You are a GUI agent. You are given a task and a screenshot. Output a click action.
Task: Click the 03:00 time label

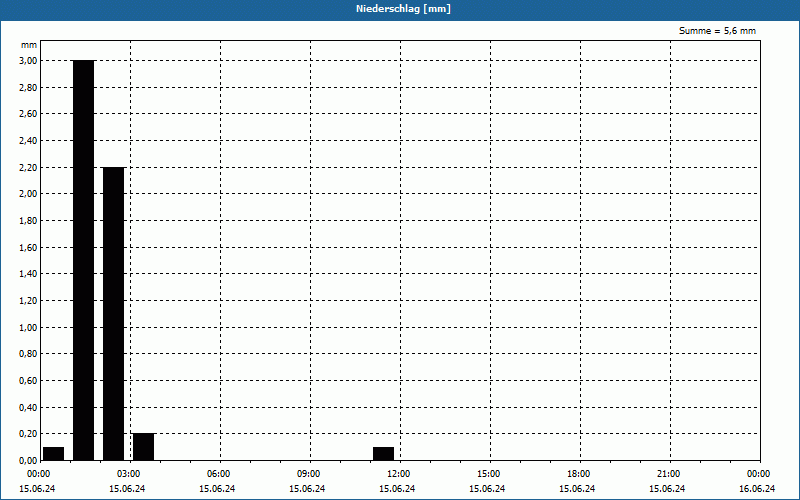(128, 474)
